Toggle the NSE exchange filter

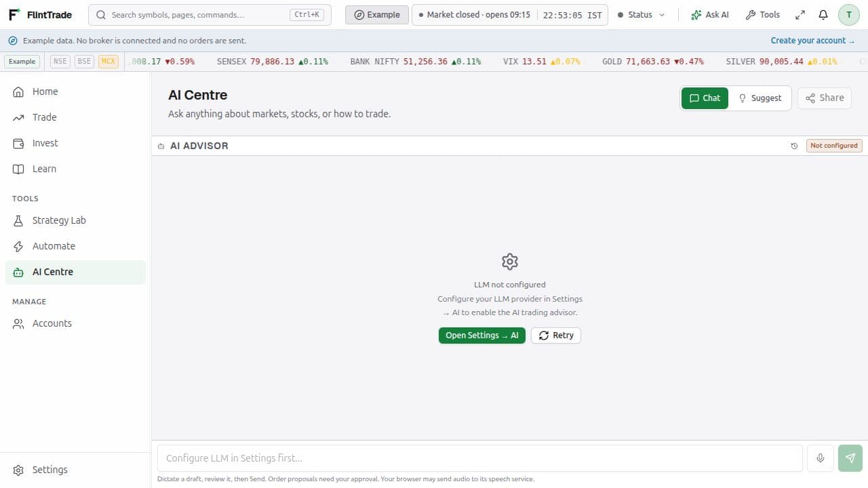point(60,62)
